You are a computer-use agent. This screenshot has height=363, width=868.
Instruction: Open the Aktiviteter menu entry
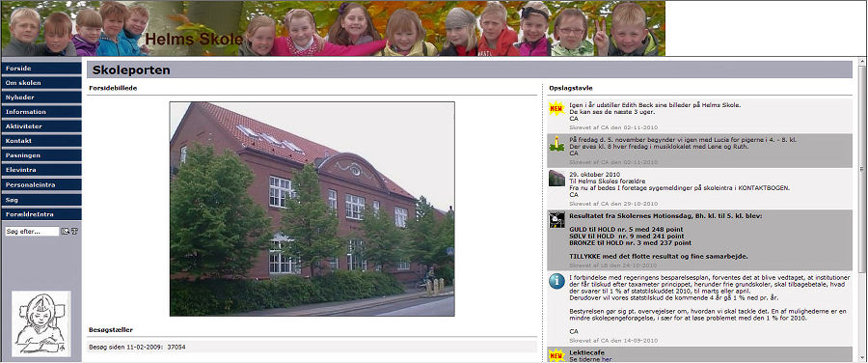tap(41, 126)
